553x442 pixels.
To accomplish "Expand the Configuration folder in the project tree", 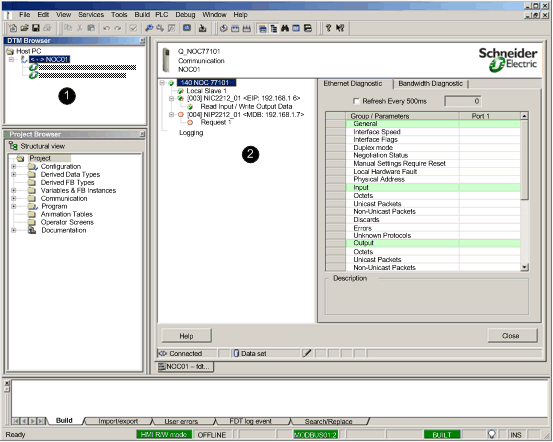I will pos(13,166).
